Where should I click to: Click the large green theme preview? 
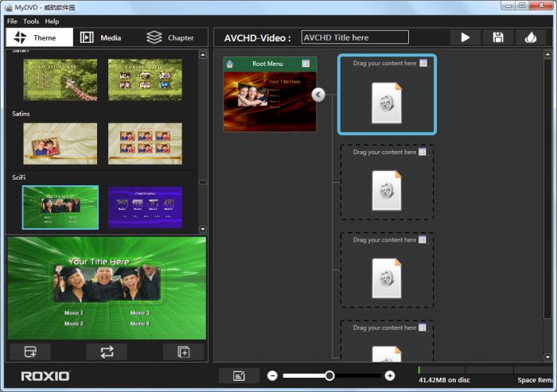point(107,288)
